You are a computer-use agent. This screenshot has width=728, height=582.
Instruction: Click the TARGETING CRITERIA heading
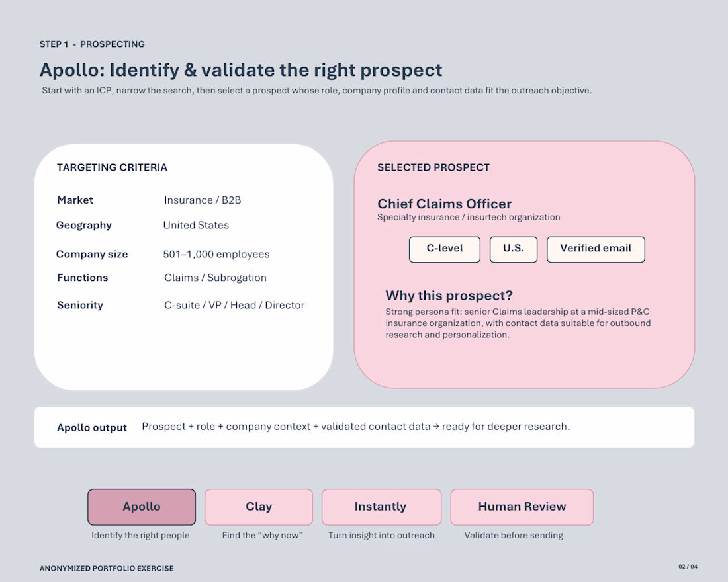point(112,167)
